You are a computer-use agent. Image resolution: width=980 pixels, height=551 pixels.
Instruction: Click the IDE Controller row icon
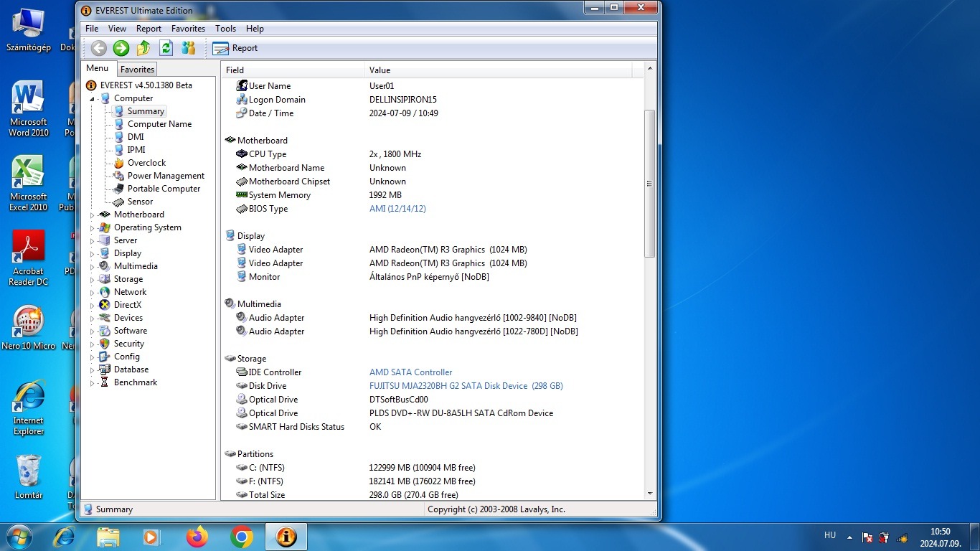click(242, 372)
